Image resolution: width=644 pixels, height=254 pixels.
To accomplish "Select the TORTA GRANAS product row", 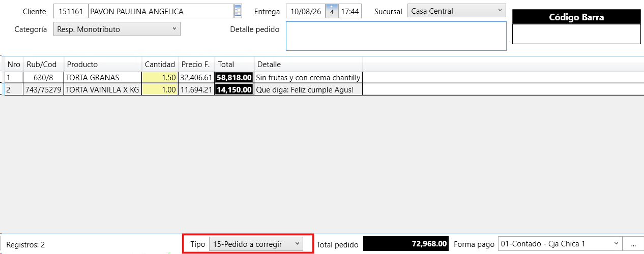I will tap(184, 78).
